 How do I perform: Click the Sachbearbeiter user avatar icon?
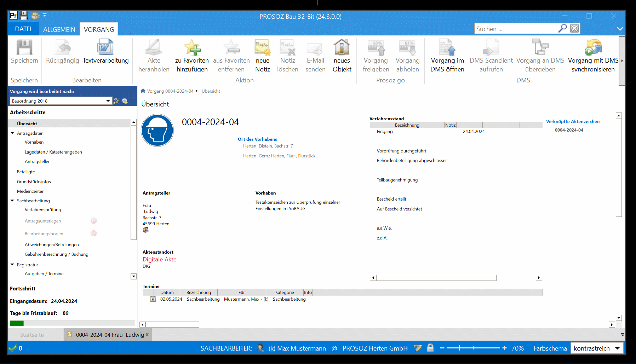pos(261,348)
